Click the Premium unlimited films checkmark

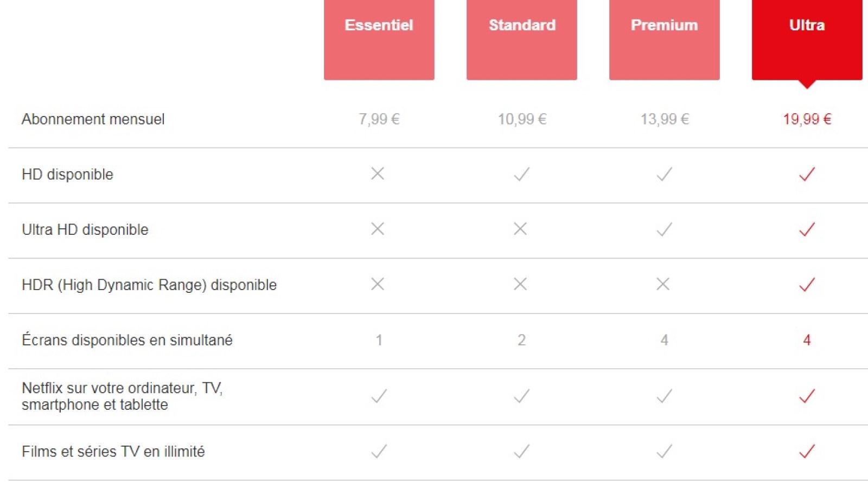point(664,451)
